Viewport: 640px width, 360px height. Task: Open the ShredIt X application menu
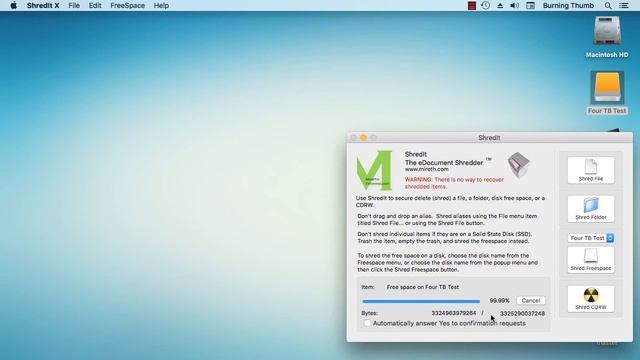pyautogui.click(x=43, y=6)
